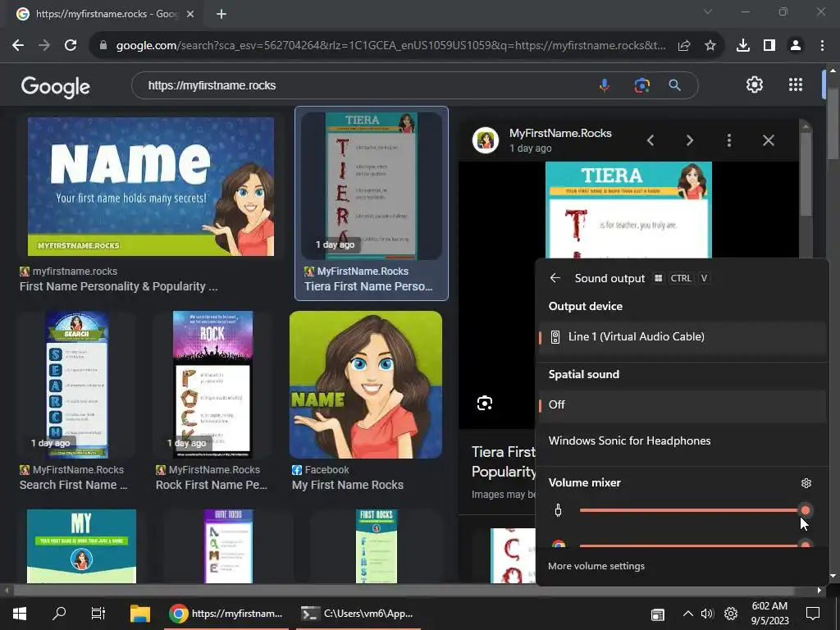This screenshot has height=630, width=840.
Task: Open SEARCH first name thumbnail
Action: 77,385
